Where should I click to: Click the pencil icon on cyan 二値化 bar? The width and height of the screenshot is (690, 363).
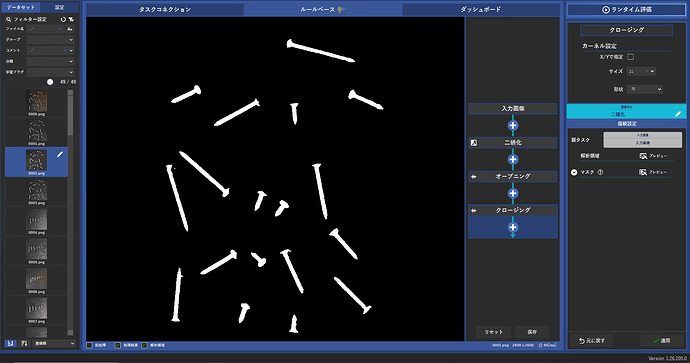click(678, 114)
